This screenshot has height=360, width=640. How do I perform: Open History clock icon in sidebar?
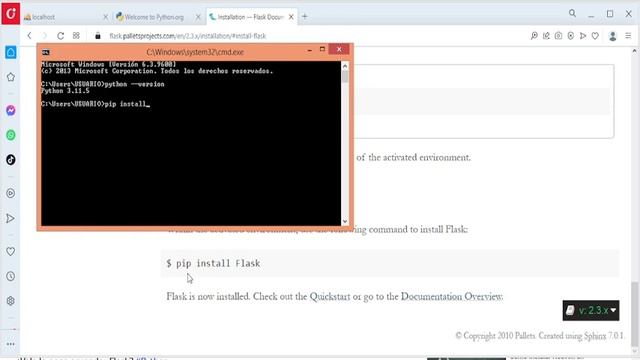pos(11,276)
